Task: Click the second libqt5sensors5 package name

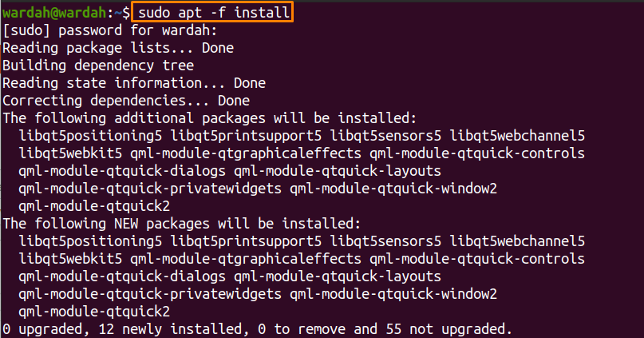Action: click(385, 241)
